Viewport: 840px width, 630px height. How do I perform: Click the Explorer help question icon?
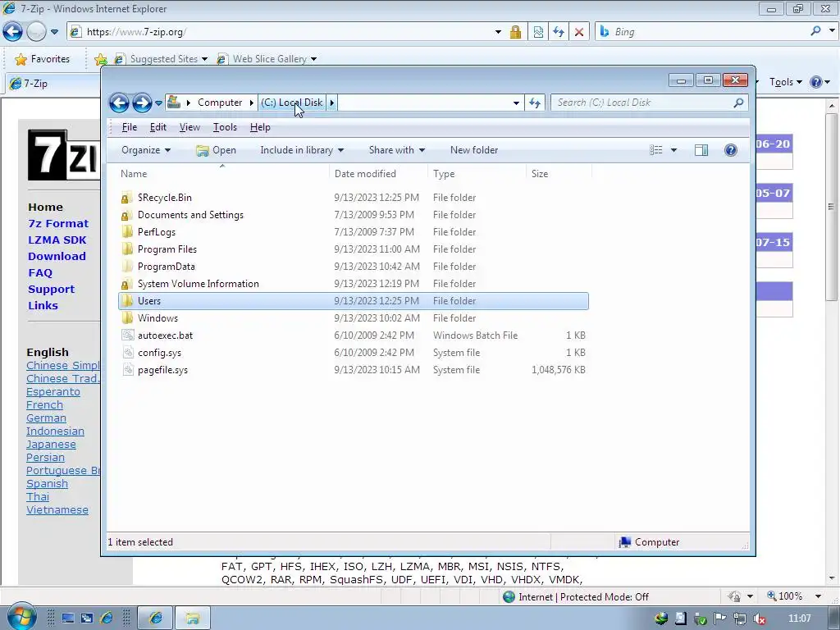731,150
